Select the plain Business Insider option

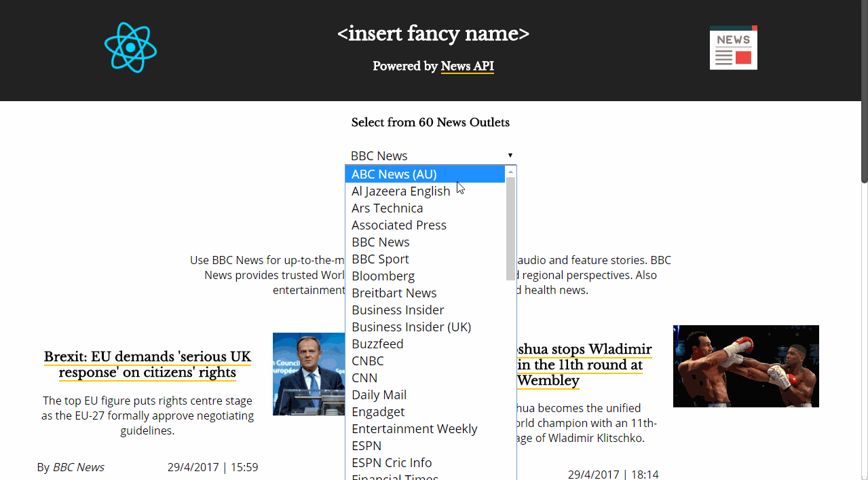point(426,310)
